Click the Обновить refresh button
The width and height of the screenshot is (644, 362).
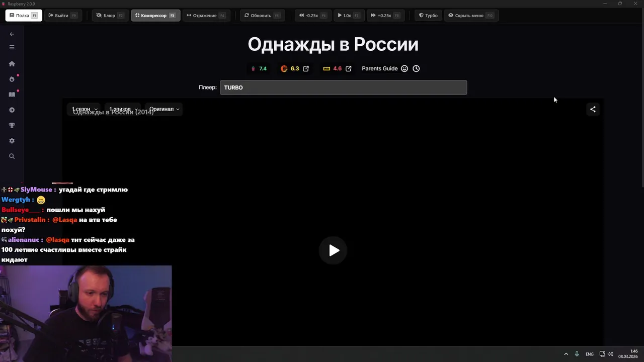262,16
